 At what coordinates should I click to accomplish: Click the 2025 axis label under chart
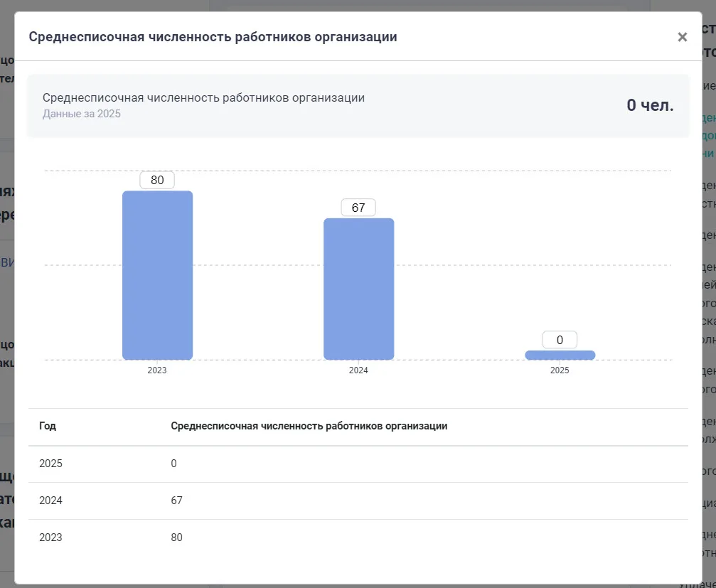(x=560, y=370)
